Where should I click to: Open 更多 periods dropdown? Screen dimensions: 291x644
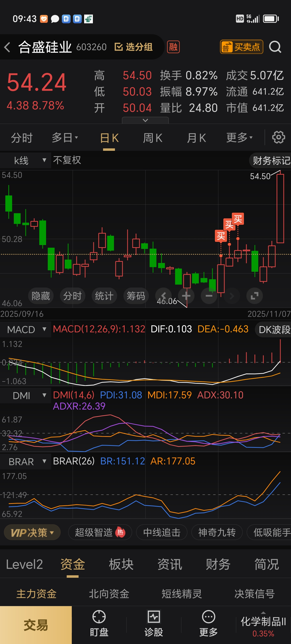[x=240, y=138]
